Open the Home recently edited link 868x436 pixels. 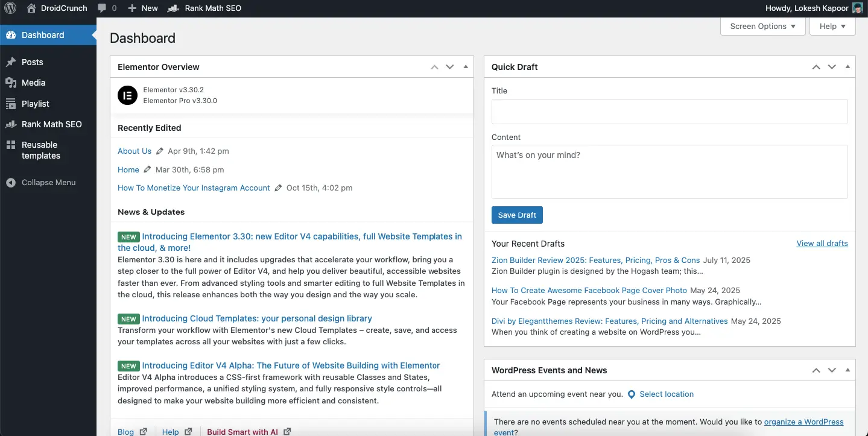pos(128,169)
